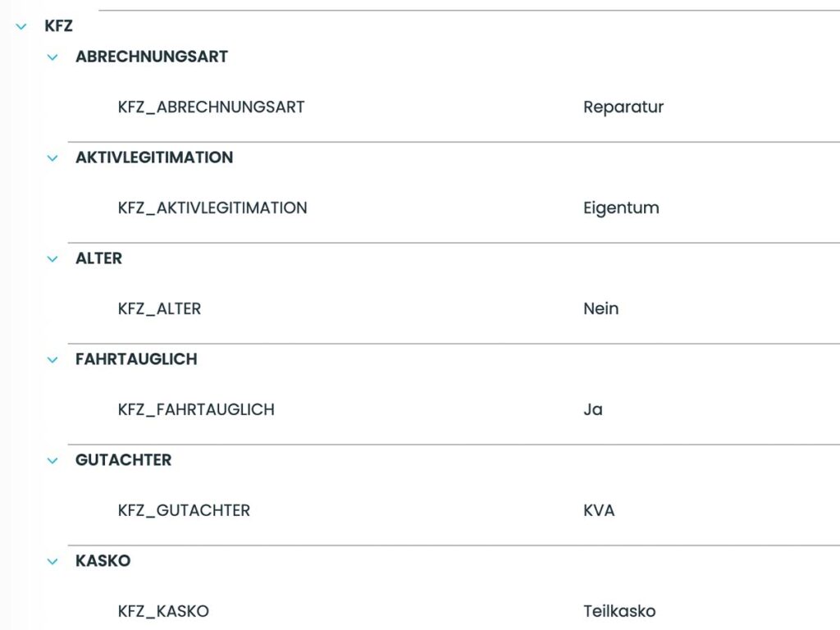The image size is (840, 630).
Task: Select the KFZ_KASKO field label
Action: [162, 611]
